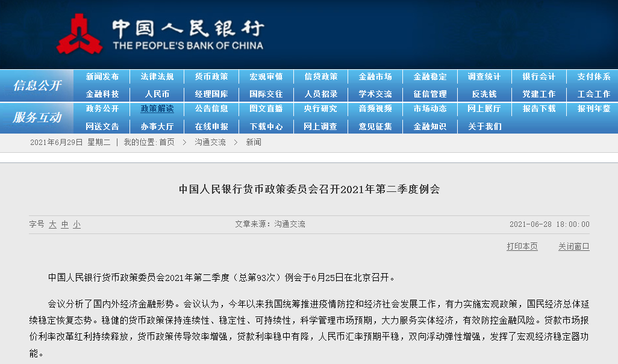Open 法律法规 menu item

(157, 77)
